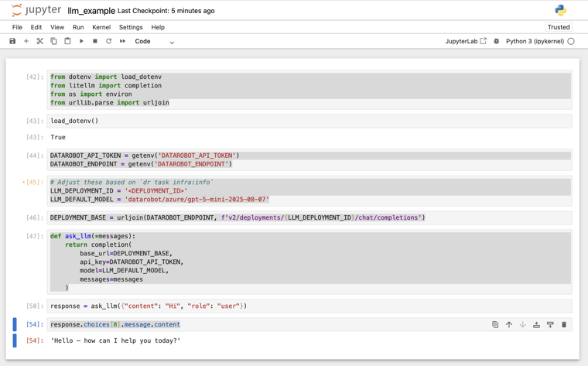The width and height of the screenshot is (588, 366).
Task: Save the notebook with the floppy disk icon
Action: (x=12, y=41)
